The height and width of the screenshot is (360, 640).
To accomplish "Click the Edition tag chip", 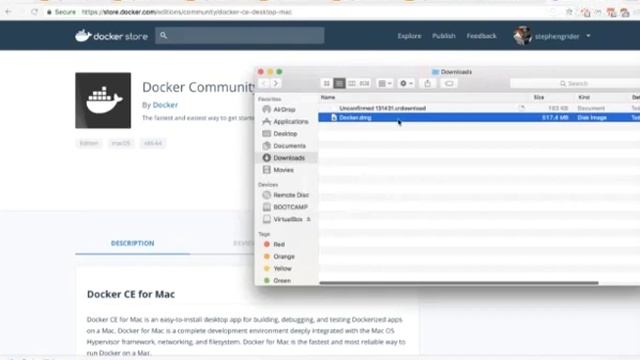I will (89, 143).
